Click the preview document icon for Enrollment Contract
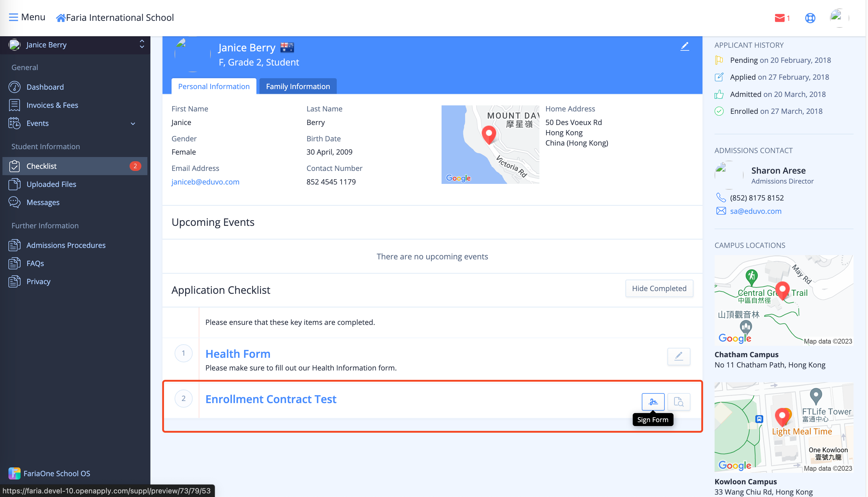Image resolution: width=868 pixels, height=497 pixels. (679, 402)
